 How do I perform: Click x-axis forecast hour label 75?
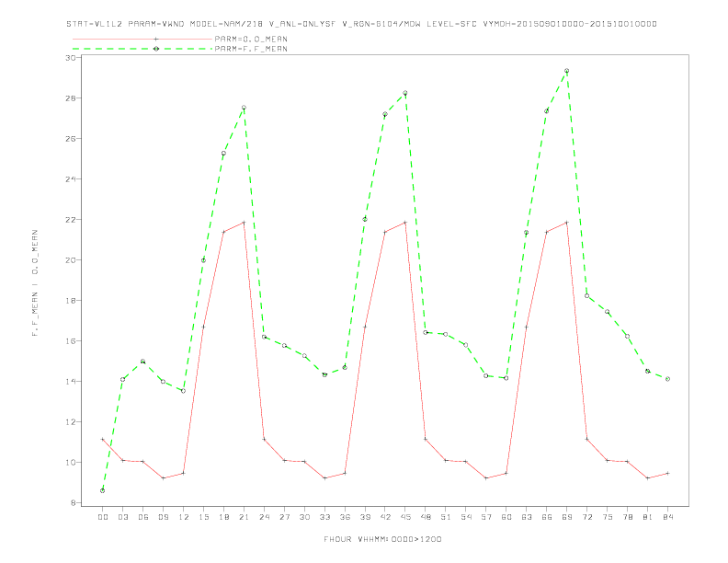608,517
